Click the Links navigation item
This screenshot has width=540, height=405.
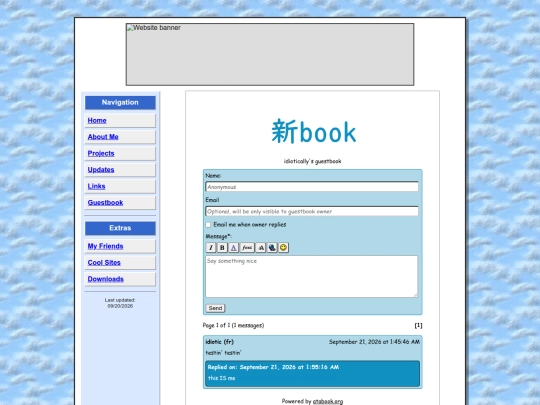96,186
